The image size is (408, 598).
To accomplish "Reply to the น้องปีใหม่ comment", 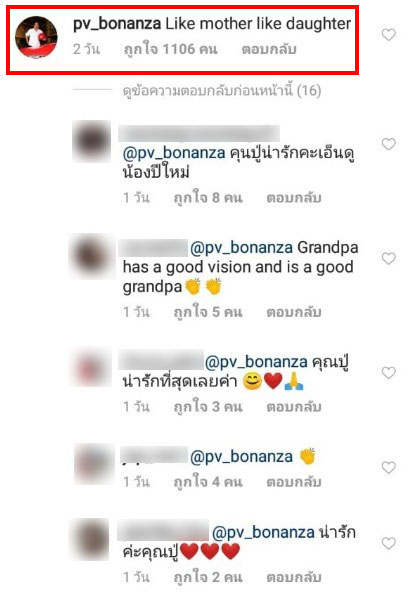I will (x=294, y=198).
